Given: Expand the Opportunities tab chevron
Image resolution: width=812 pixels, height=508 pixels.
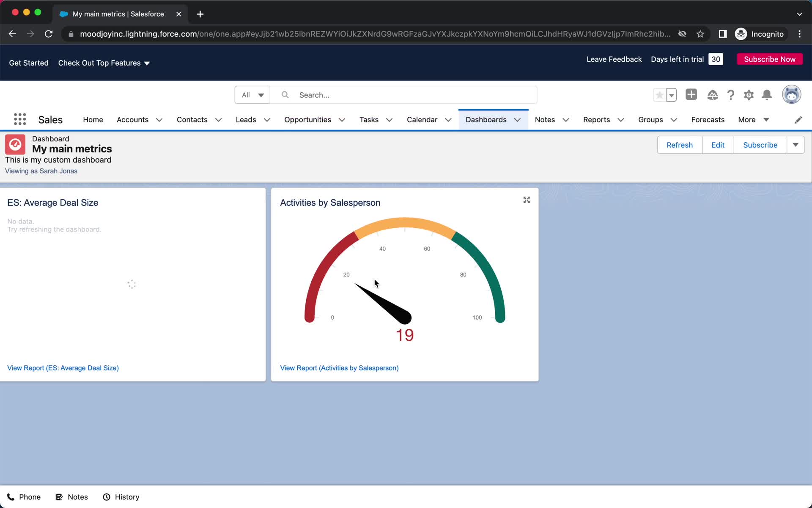Looking at the screenshot, I should pos(342,120).
